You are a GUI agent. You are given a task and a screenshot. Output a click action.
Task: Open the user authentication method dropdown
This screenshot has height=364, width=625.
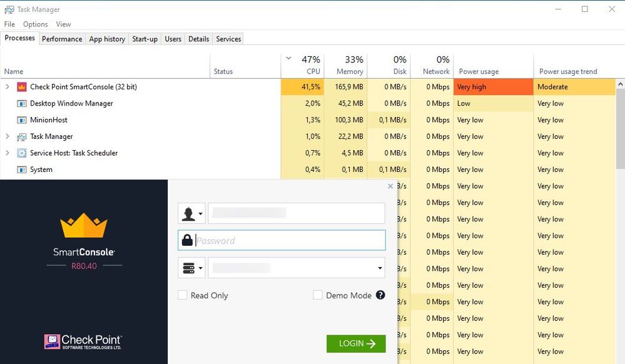(x=191, y=213)
